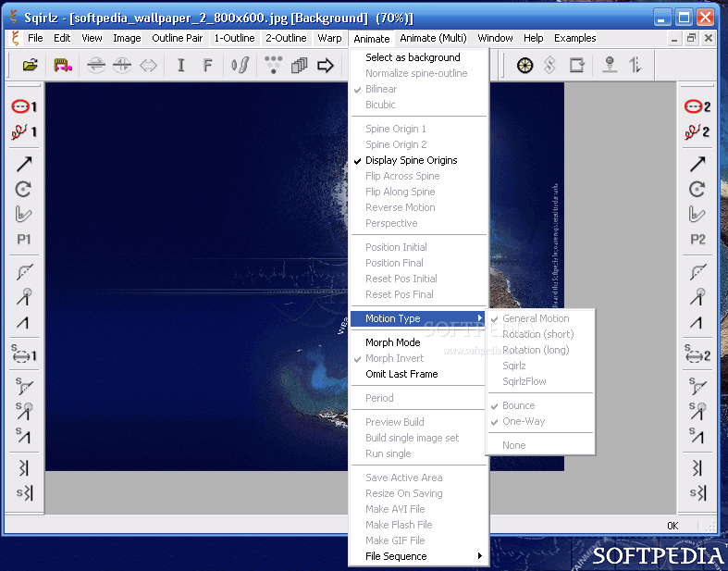The image size is (728, 571).
Task: Click the Sqirlz application icon in menu bar
Action: click(16, 38)
